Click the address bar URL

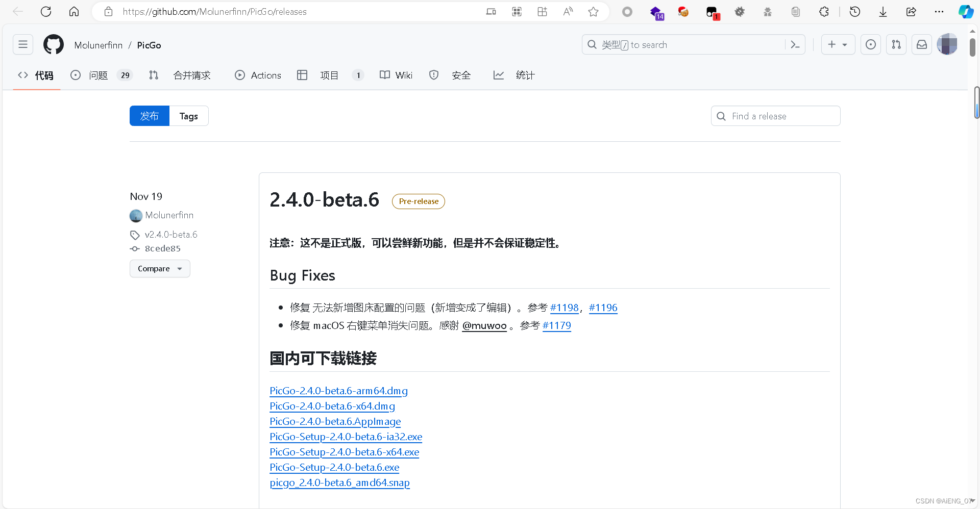(214, 12)
